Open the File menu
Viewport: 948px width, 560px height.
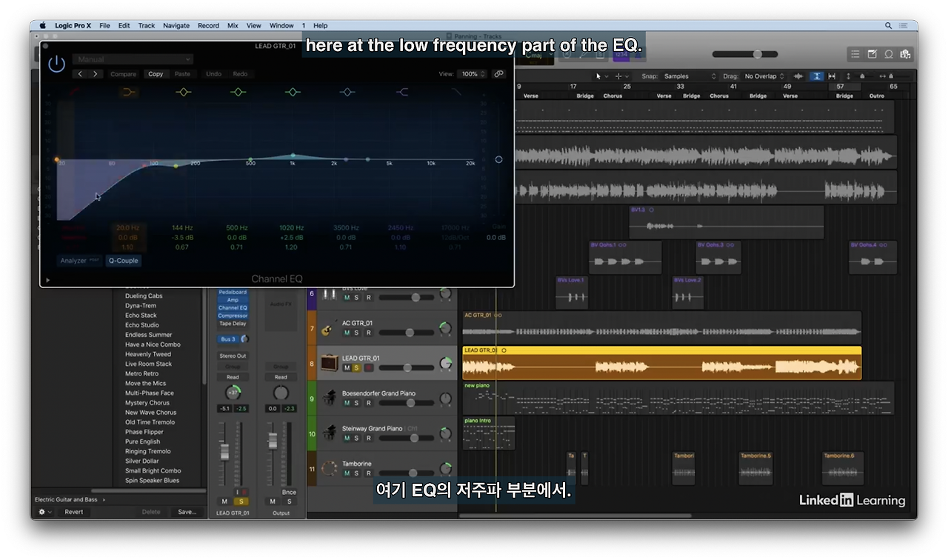pos(104,25)
